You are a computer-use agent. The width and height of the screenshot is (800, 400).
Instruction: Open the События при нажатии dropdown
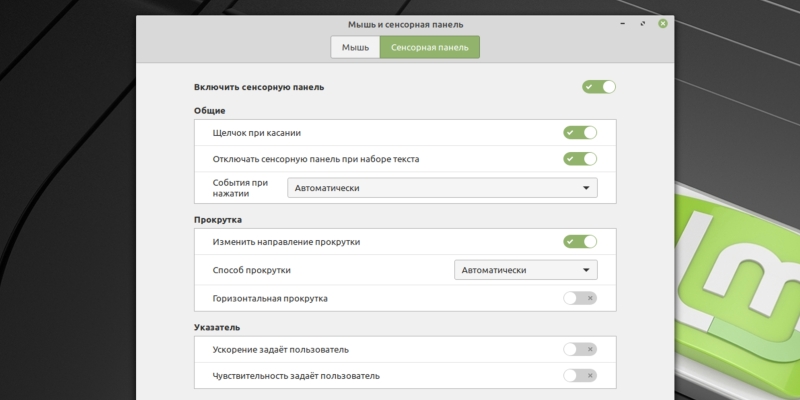(x=442, y=188)
